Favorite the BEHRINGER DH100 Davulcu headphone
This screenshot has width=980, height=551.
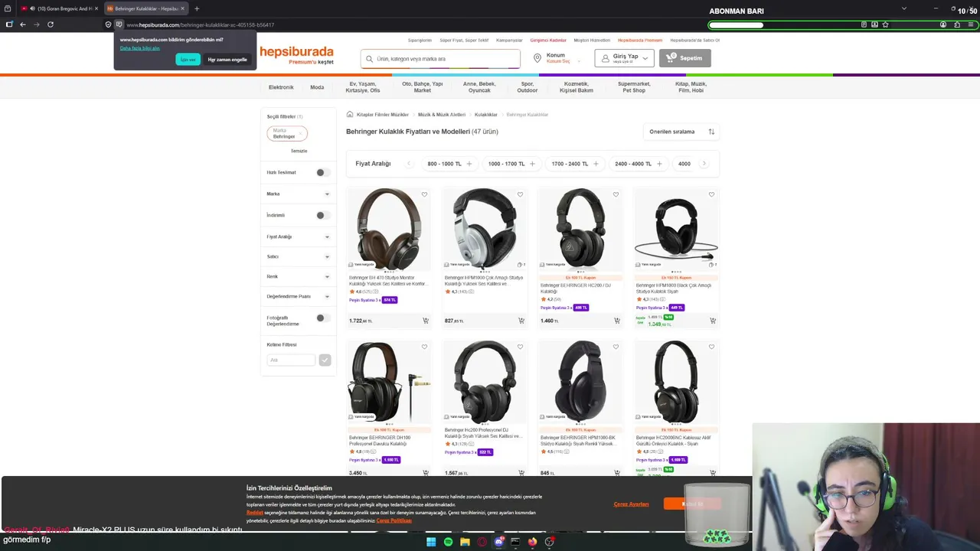tap(424, 347)
